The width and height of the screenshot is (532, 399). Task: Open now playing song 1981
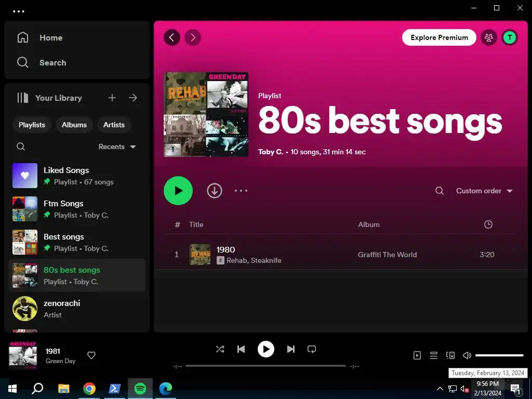click(52, 351)
